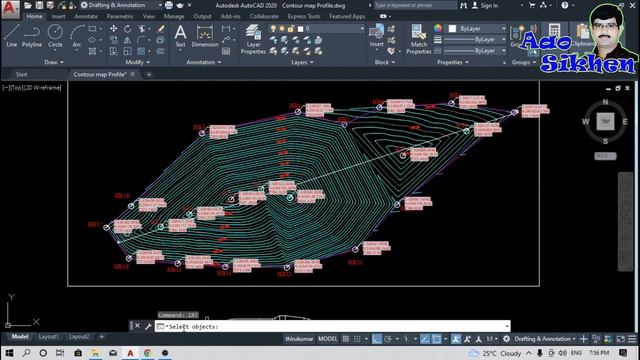Switch to the Insert ribbon tab

(58, 16)
